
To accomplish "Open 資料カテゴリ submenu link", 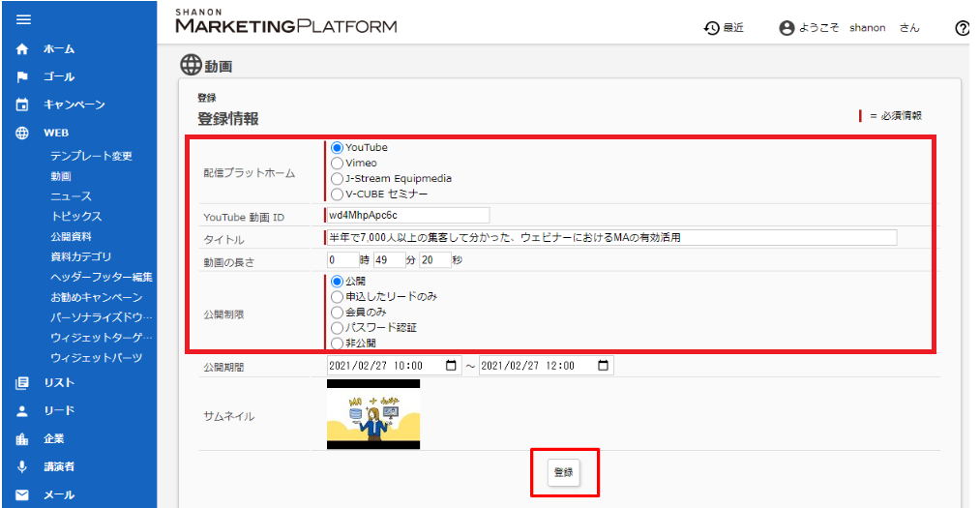I will click(81, 256).
